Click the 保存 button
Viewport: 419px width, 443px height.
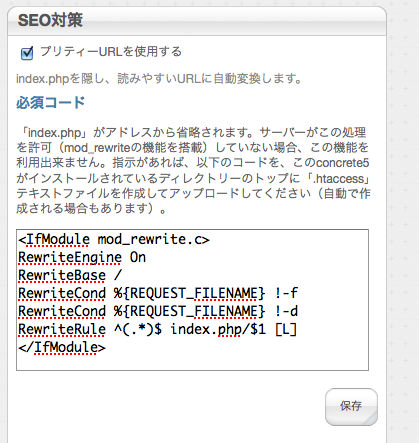point(351,407)
